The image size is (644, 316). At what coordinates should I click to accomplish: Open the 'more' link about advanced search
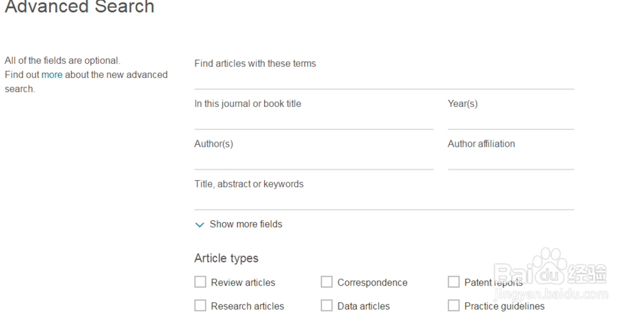coord(52,75)
